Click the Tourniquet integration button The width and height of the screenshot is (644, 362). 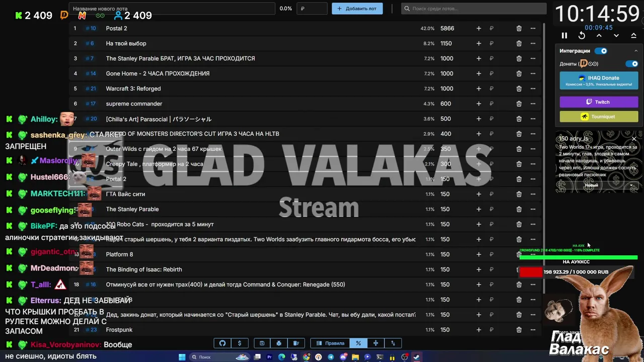coord(599,117)
